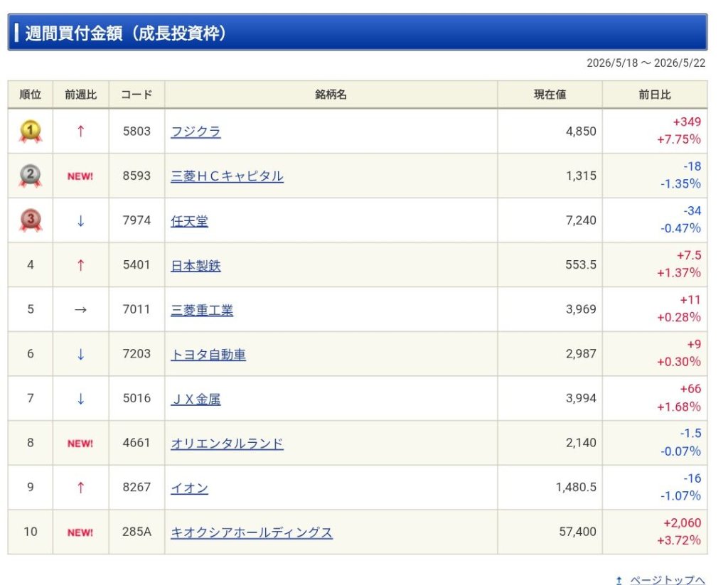Open the 三菱重工業 stock link
Screen dimensions: 728x585
click(202, 310)
